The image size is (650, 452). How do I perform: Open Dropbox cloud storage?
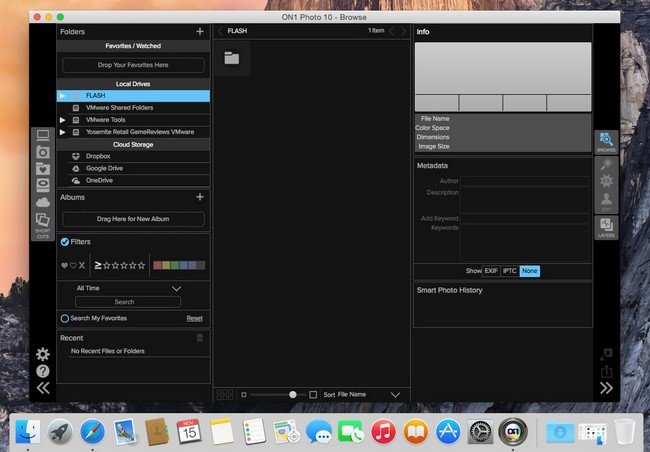133,156
